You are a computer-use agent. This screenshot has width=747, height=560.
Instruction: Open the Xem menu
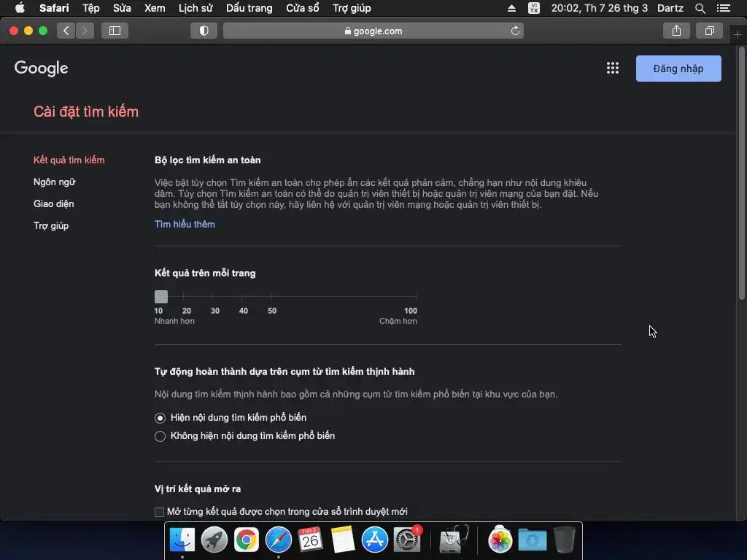[155, 8]
